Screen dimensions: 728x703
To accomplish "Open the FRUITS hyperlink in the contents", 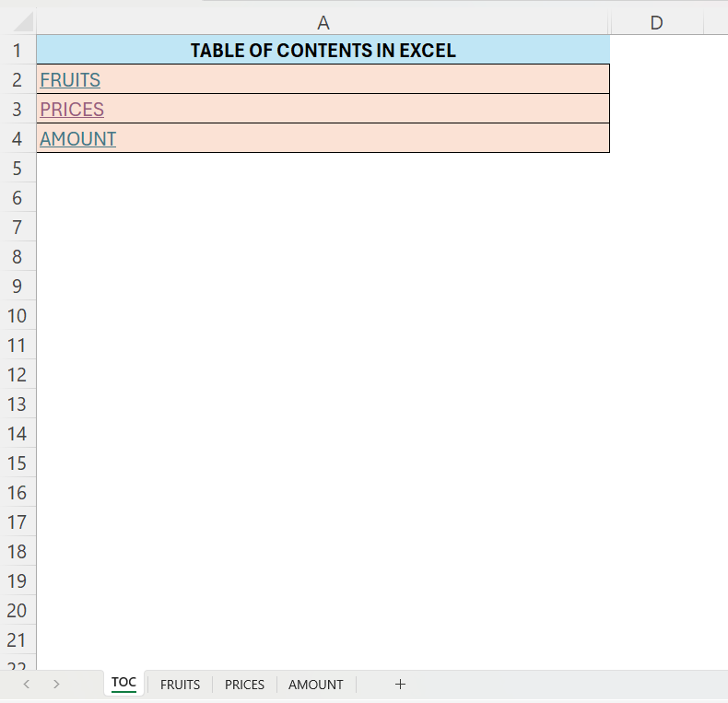I will click(70, 80).
